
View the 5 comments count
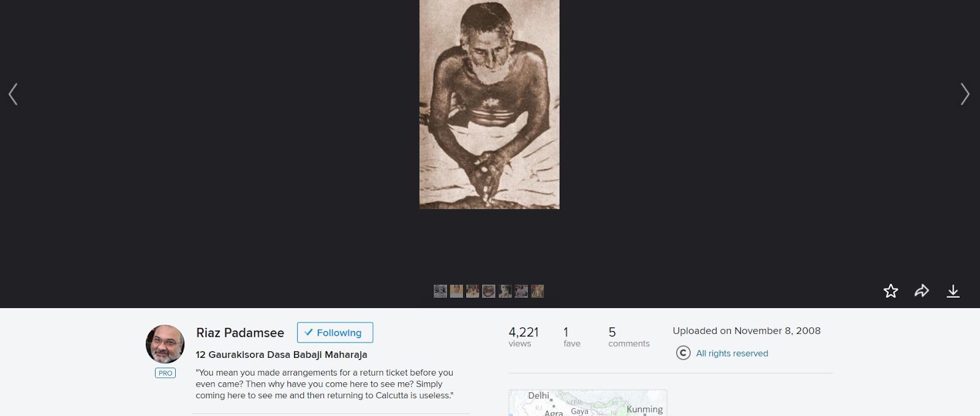628,337
